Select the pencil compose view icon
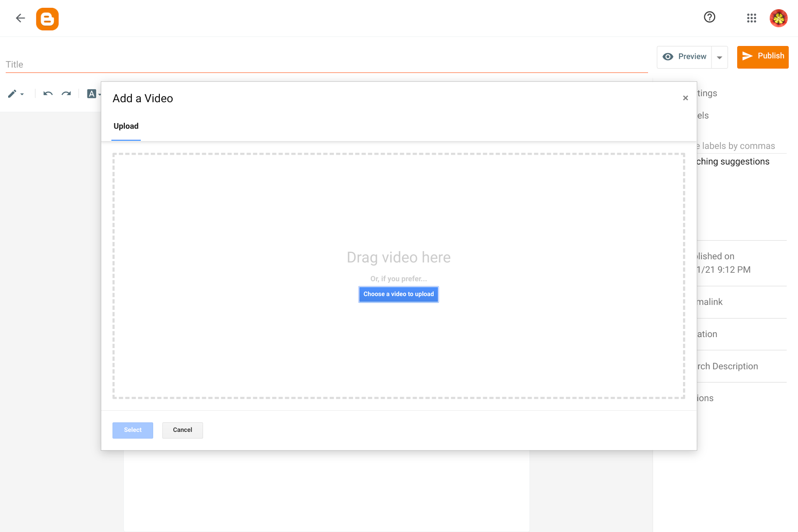The width and height of the screenshot is (798, 532). coord(12,93)
